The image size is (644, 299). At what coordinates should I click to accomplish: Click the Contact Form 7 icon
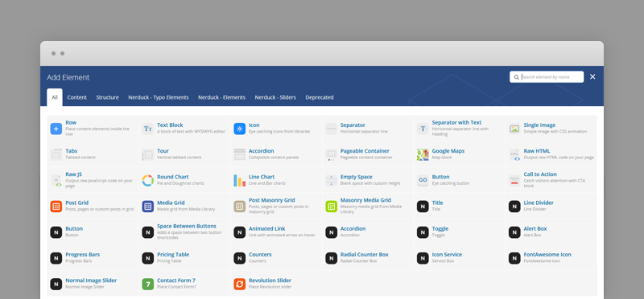pos(147,284)
